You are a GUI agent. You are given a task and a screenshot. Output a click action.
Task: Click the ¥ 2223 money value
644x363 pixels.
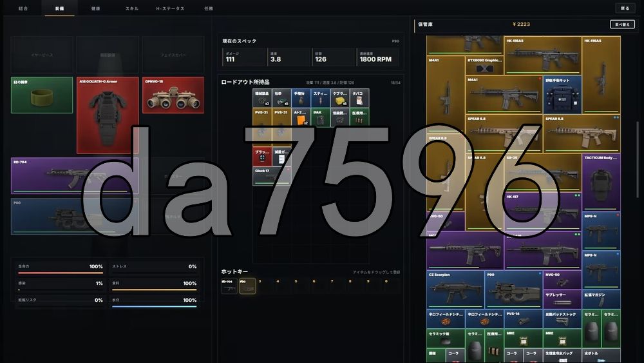tap(521, 25)
